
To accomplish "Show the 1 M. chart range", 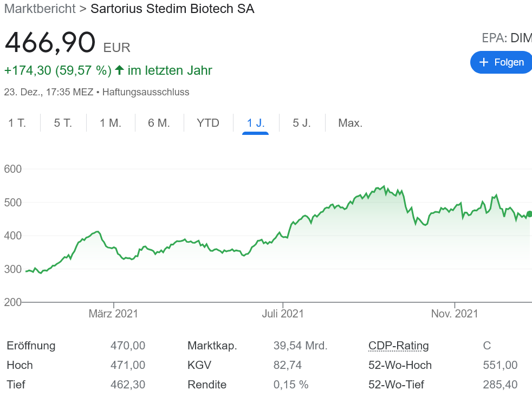I will 111,123.
